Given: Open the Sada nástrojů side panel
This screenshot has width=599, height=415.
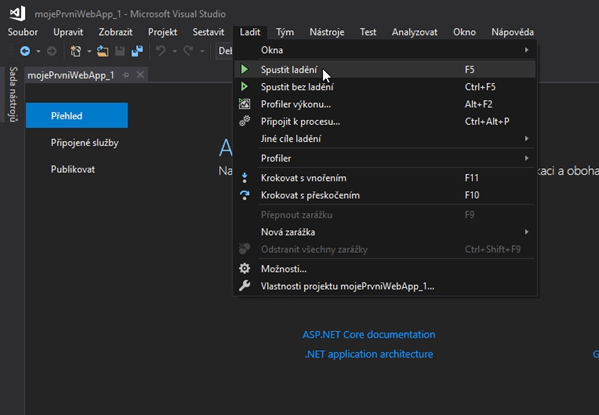Looking at the screenshot, I should point(13,94).
